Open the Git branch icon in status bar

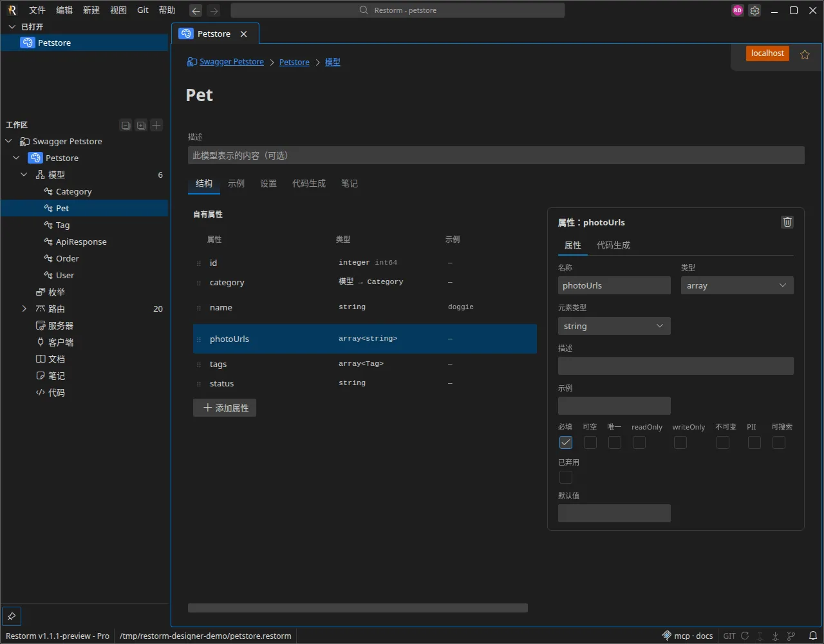coord(791,636)
